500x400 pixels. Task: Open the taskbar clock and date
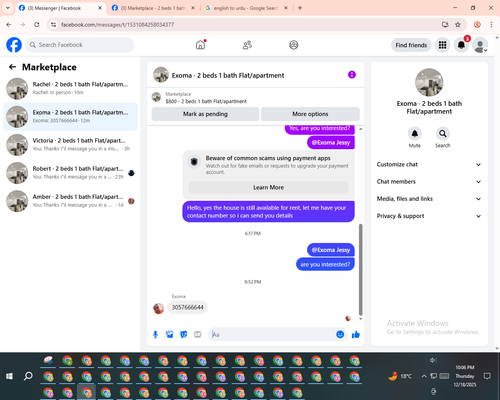click(x=465, y=376)
